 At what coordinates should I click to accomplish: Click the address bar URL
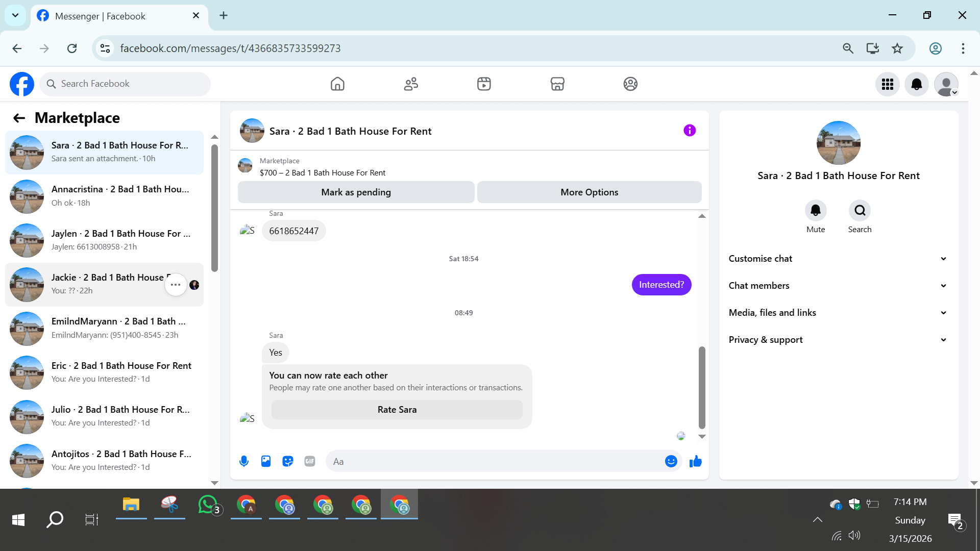[x=230, y=48]
